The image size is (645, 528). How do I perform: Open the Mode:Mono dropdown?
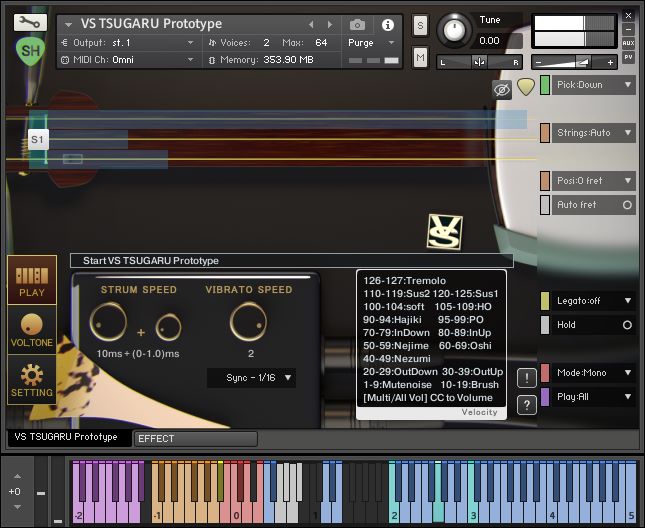click(594, 373)
